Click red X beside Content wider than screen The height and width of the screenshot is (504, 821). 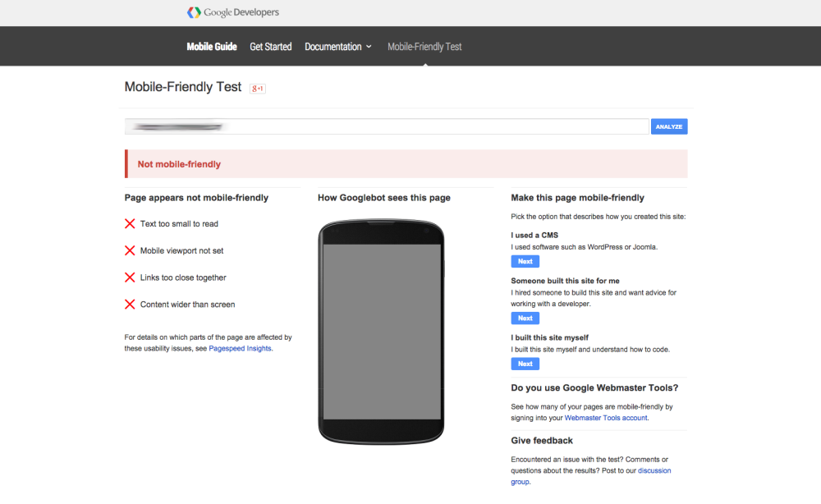130,304
